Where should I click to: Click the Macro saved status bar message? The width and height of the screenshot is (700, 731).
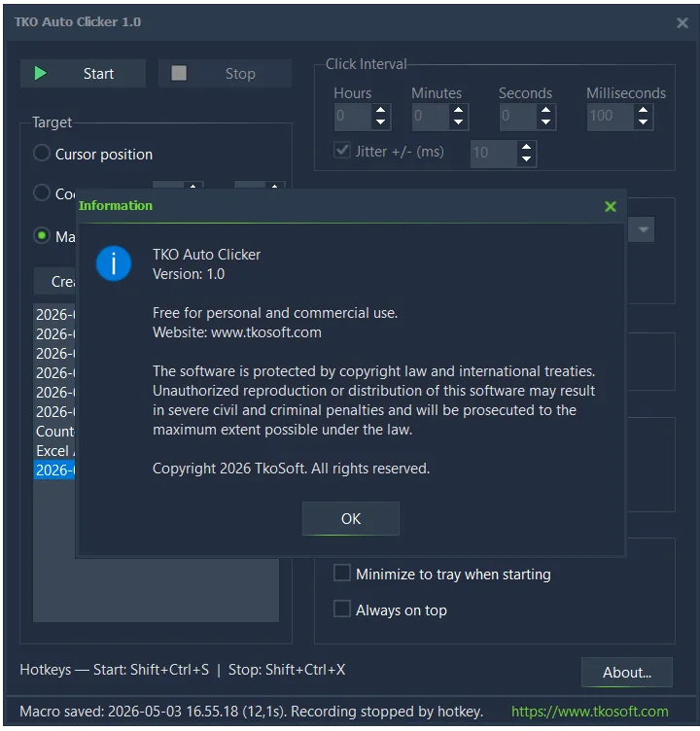click(251, 711)
